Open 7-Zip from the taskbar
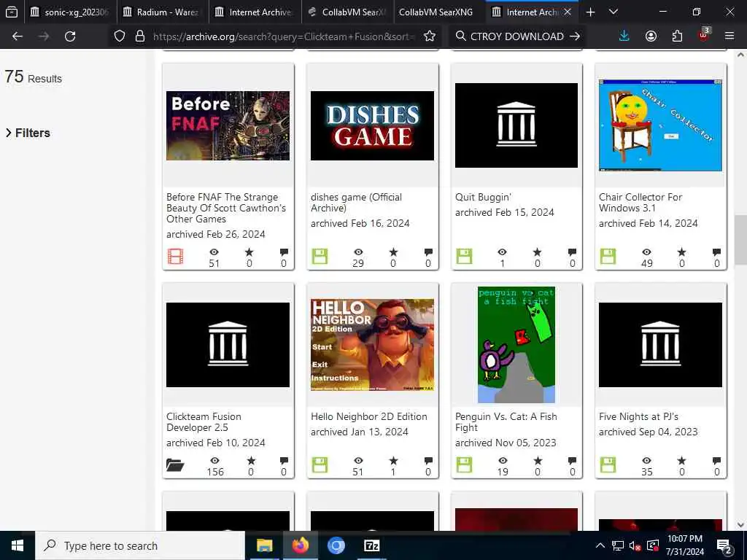The height and width of the screenshot is (560, 747). (x=371, y=545)
